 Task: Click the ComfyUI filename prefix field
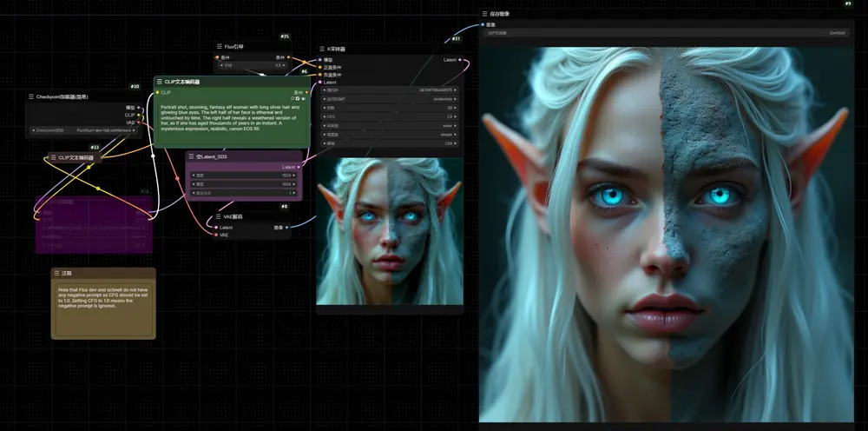(x=666, y=33)
